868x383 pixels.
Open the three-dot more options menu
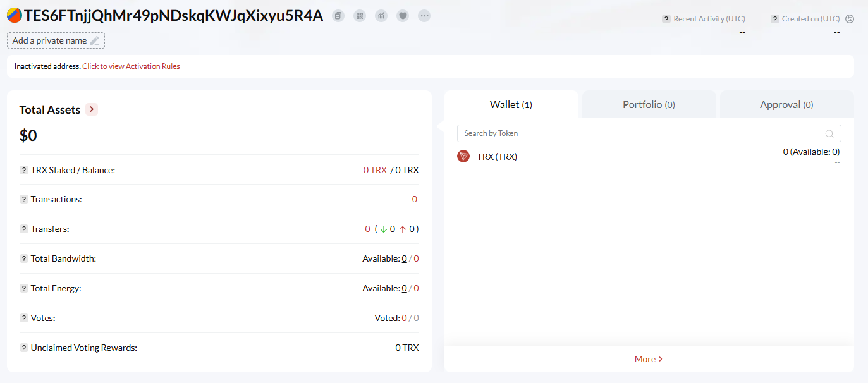424,16
